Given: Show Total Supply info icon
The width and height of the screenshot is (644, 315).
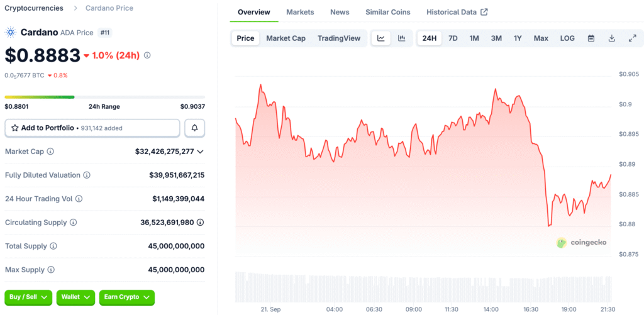Looking at the screenshot, I should [53, 246].
